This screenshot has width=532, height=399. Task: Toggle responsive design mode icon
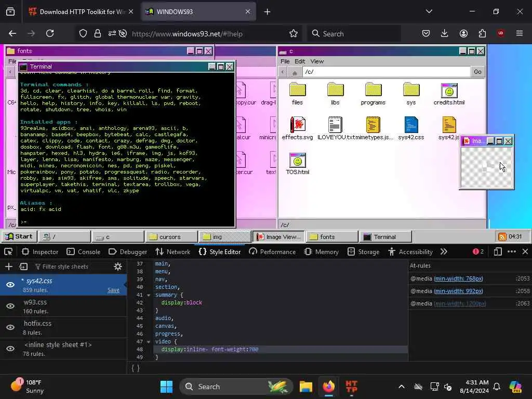click(x=498, y=252)
